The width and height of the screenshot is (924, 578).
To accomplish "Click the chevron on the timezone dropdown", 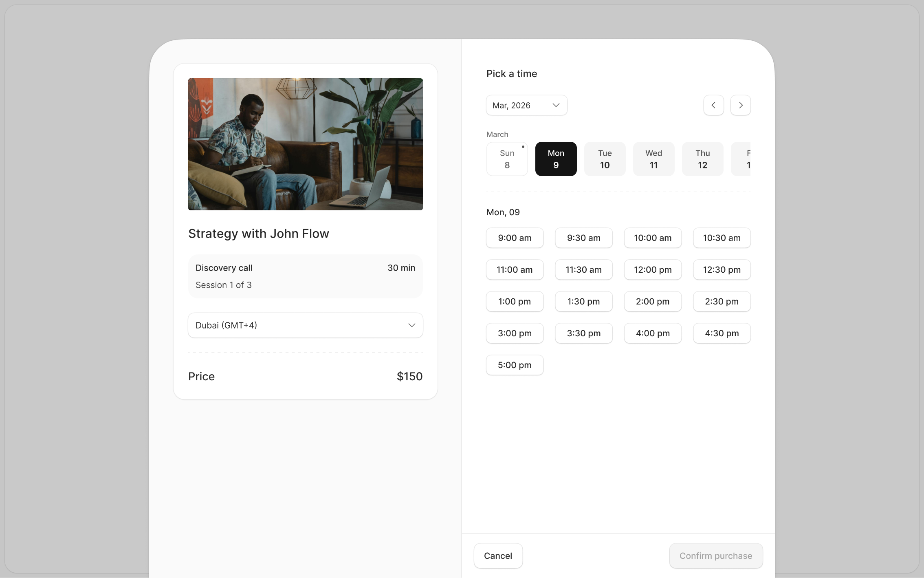I will tap(411, 325).
